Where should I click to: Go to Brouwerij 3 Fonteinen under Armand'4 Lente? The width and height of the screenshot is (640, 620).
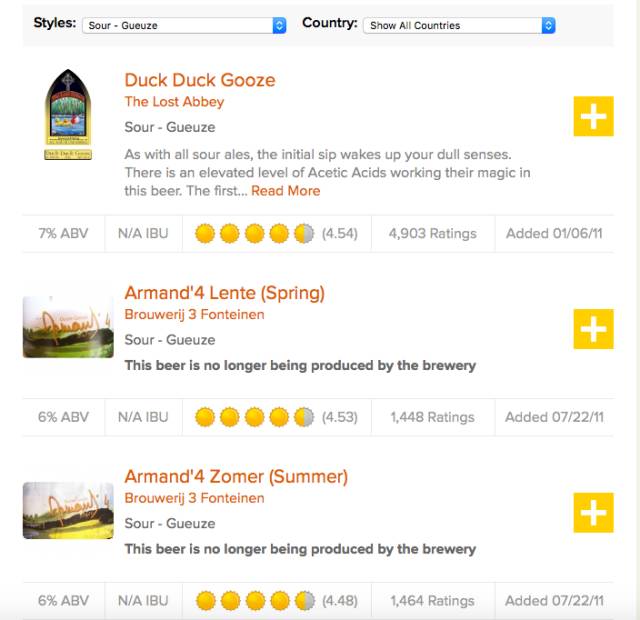coord(194,314)
